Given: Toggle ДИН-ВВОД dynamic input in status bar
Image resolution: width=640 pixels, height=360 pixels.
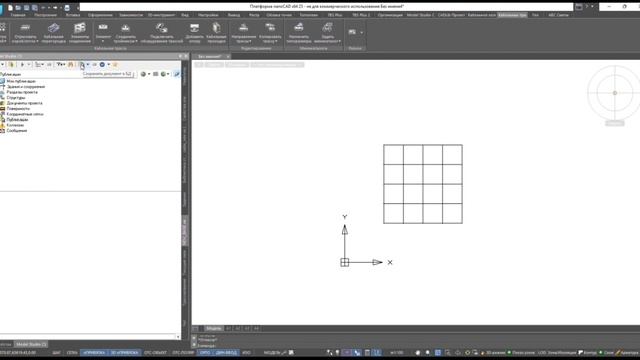Looking at the screenshot, I should point(226,353).
